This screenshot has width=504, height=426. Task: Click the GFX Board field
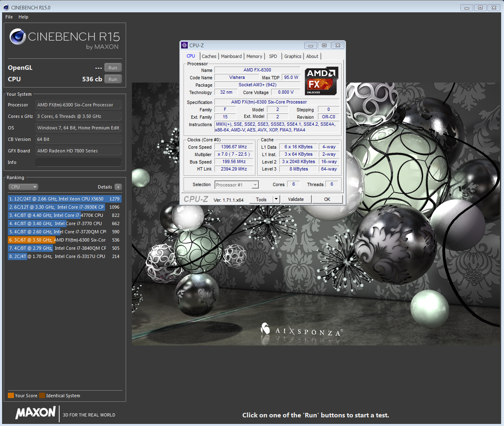coord(78,151)
